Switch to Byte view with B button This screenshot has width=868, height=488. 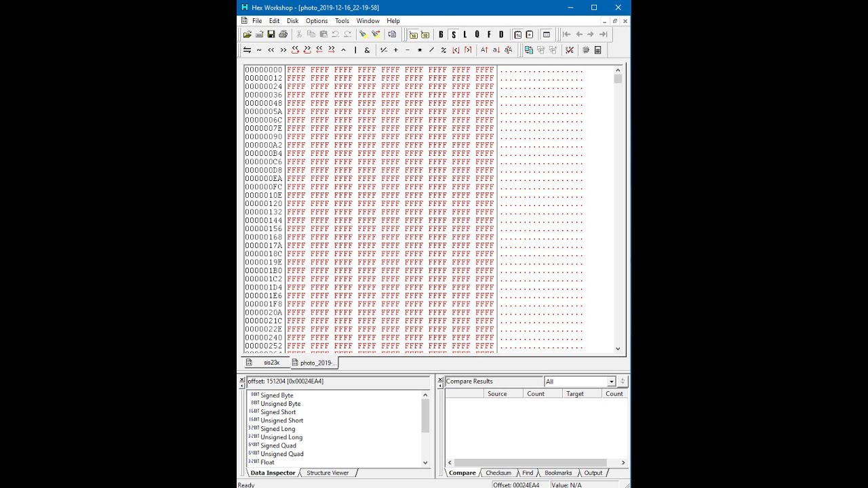tap(441, 35)
